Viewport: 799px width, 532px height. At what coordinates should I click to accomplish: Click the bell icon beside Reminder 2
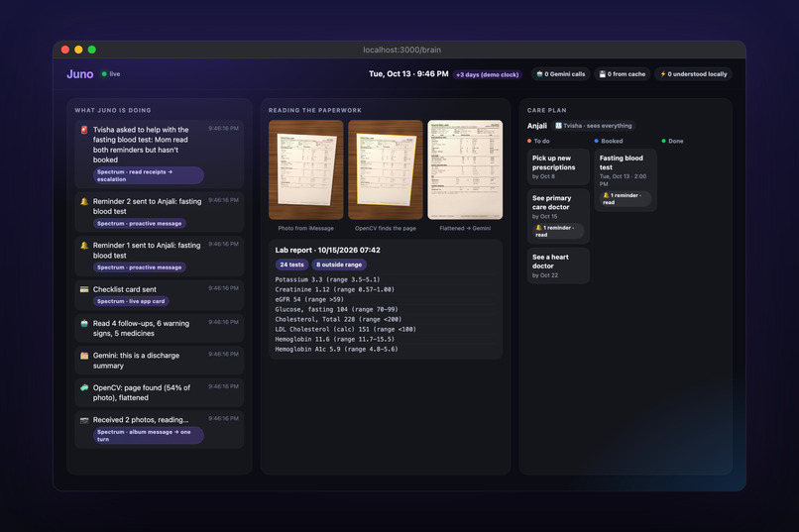84,201
